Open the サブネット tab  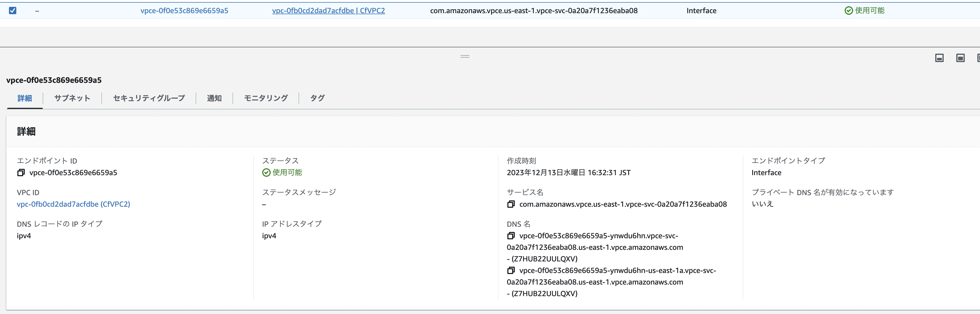[x=72, y=98]
